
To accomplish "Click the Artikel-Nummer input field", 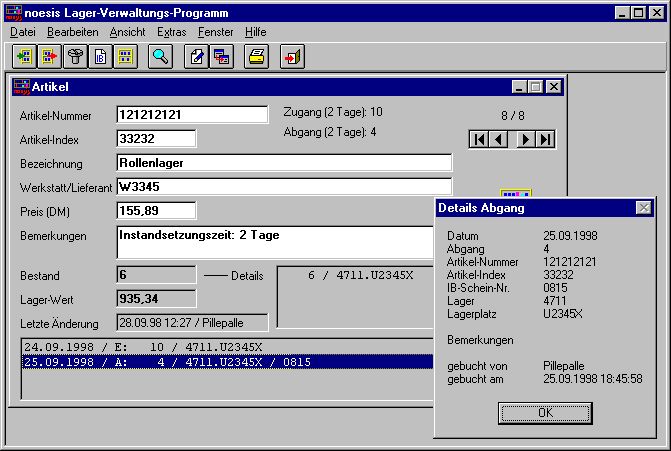I will (192, 115).
